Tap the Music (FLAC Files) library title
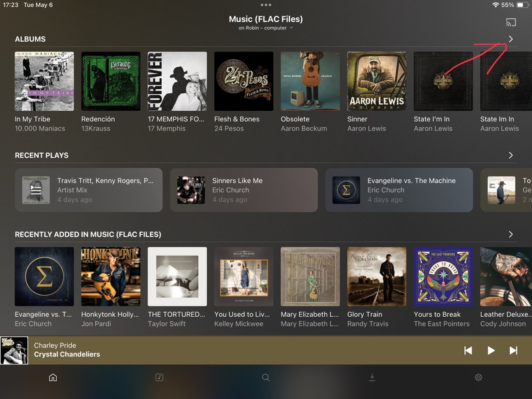 coord(265,19)
